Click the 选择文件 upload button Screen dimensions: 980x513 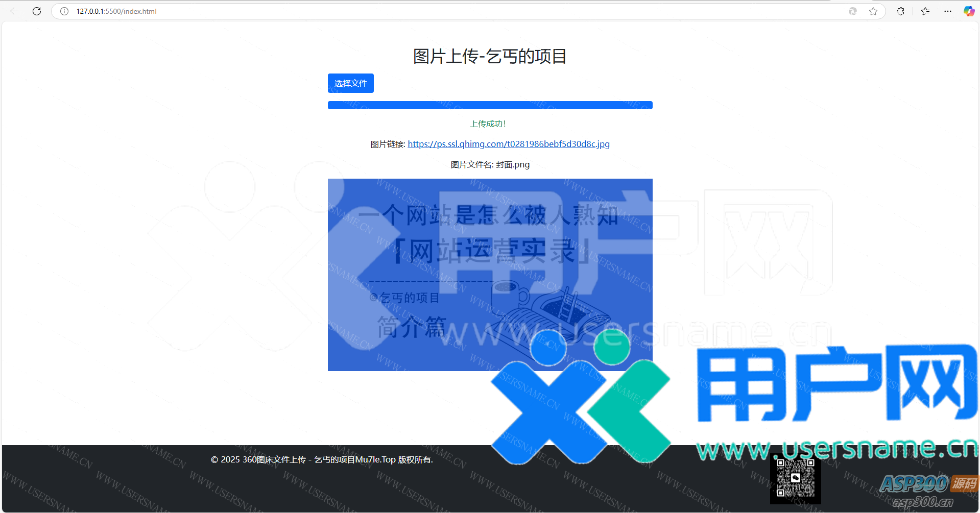350,83
